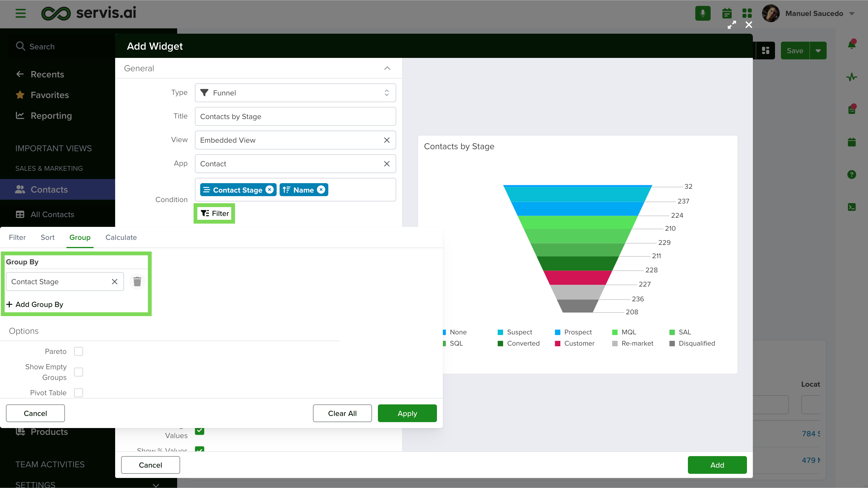This screenshot has width=868, height=488.
Task: Edit the Title input field
Action: pos(295,116)
